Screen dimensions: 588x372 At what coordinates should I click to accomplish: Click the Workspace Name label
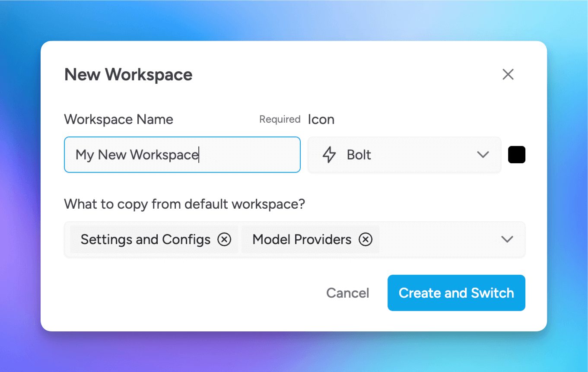pos(118,119)
